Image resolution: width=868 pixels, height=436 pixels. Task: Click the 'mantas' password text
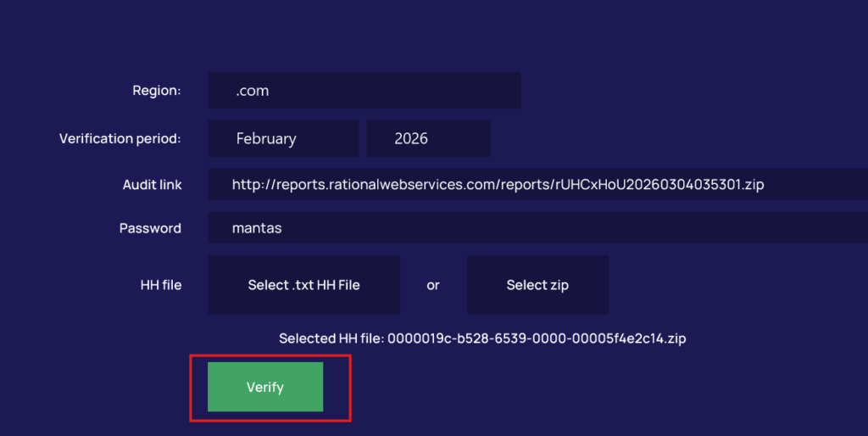click(257, 228)
